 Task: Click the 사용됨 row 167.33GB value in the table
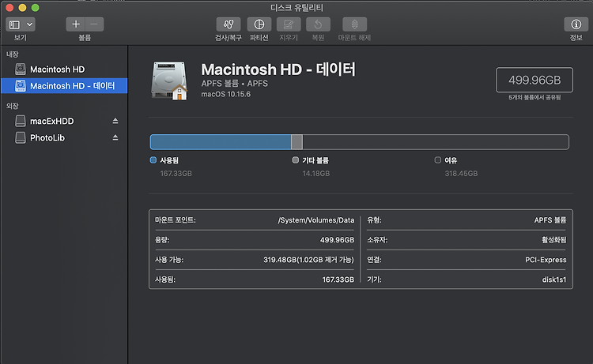point(338,280)
